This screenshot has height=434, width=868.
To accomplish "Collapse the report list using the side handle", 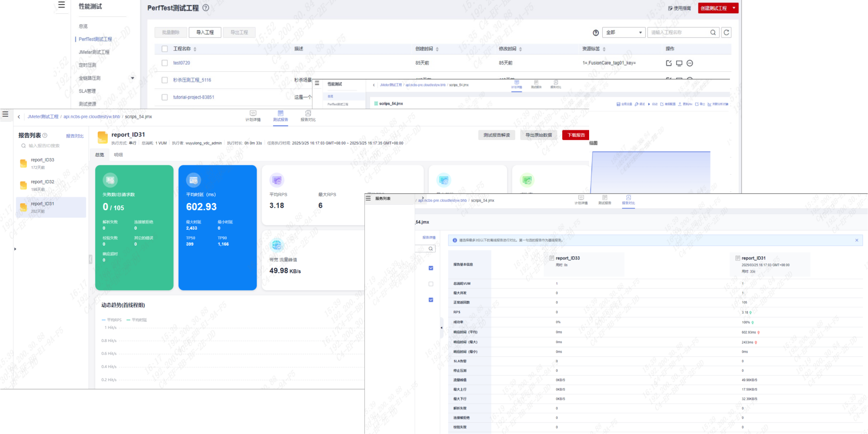I will click(91, 260).
